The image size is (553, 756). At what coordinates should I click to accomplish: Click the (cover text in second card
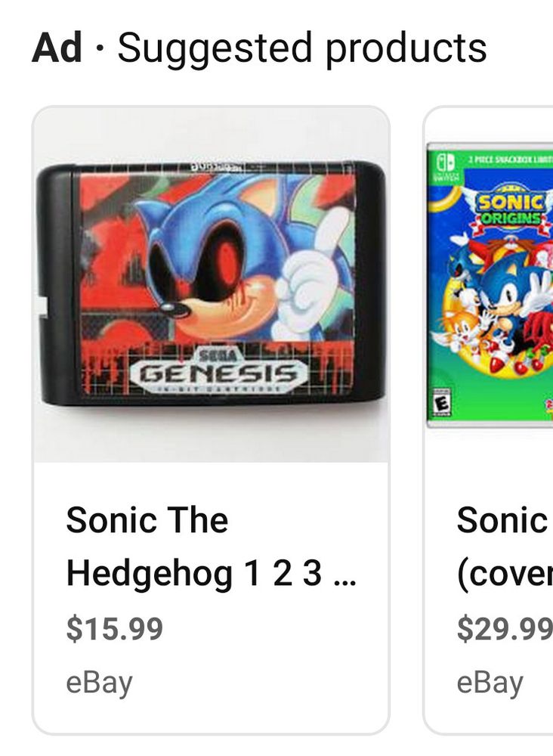pos(505,575)
